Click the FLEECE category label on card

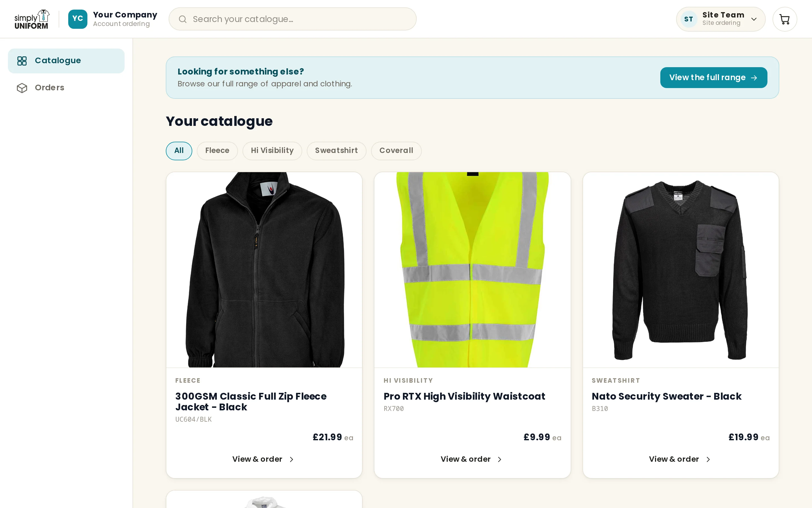pyautogui.click(x=187, y=381)
